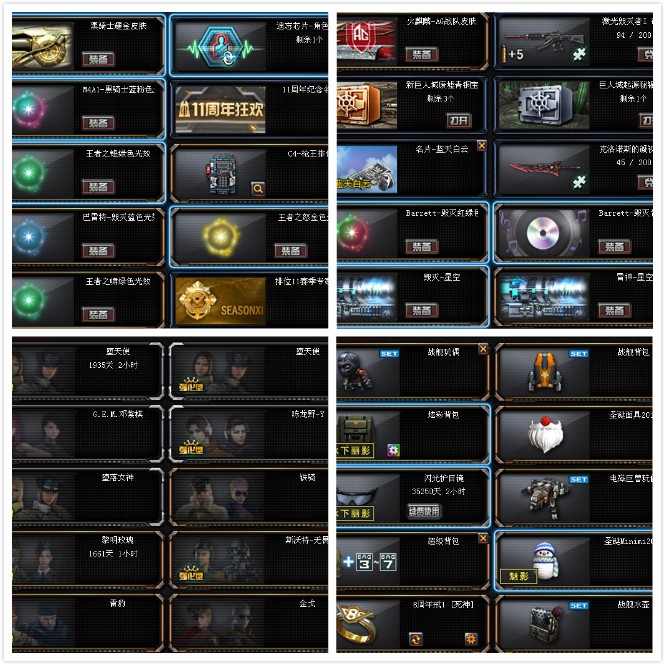Equip the yellow 王者之怒 glow effect
Screen dimensions: 665x665
291,251
